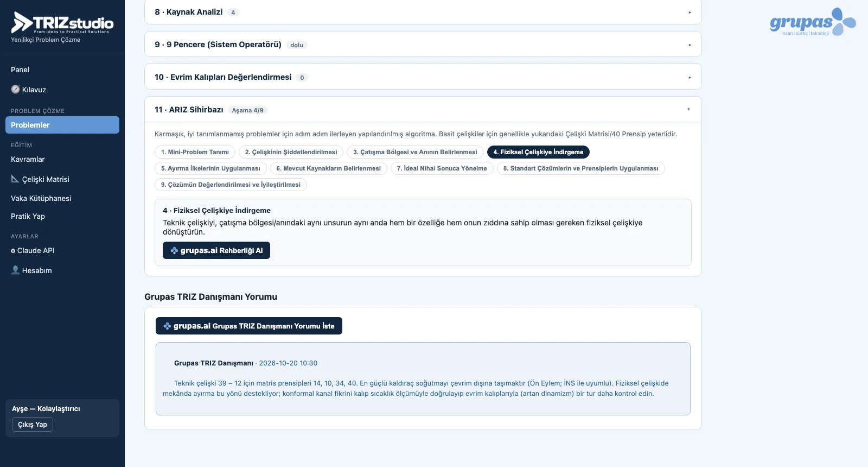Viewport: 868px width, 467px height.
Task: Click the Aşama 4/9 badge
Action: pyautogui.click(x=247, y=110)
